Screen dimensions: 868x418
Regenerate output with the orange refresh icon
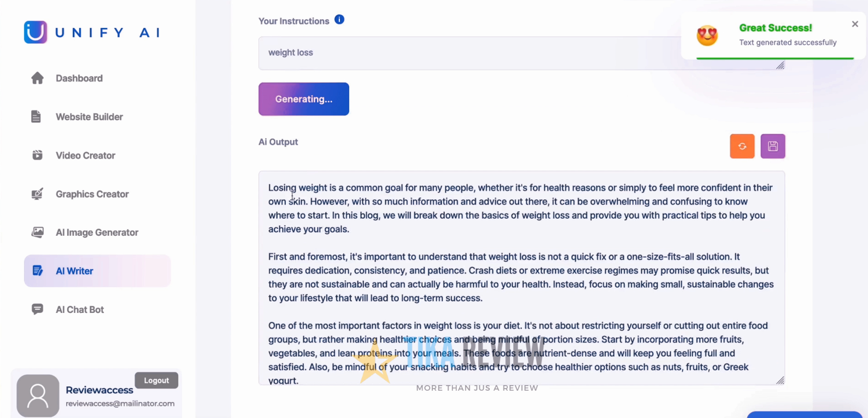click(742, 146)
